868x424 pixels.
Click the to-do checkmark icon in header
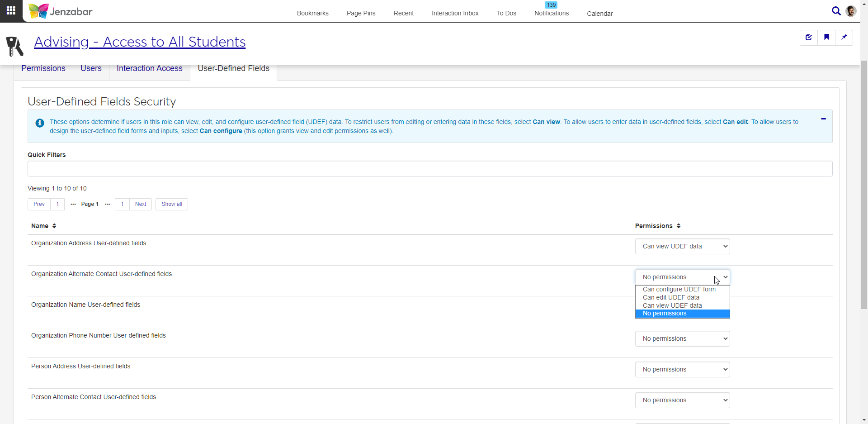[809, 38]
